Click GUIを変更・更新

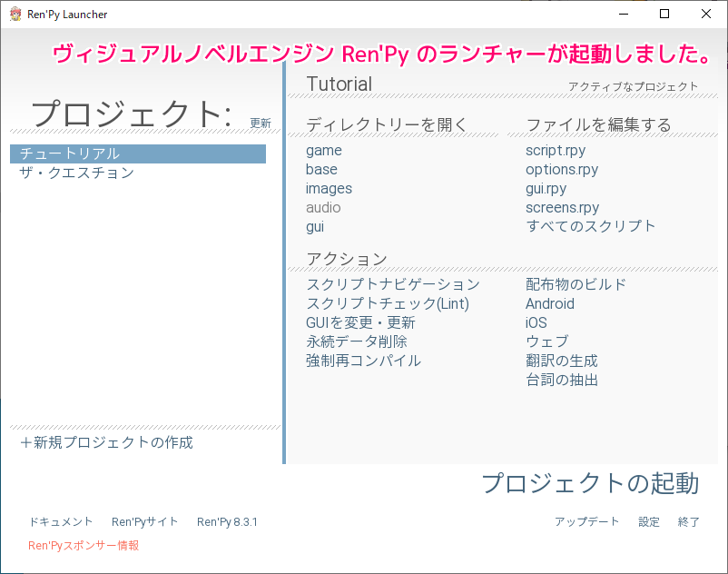tap(360, 322)
